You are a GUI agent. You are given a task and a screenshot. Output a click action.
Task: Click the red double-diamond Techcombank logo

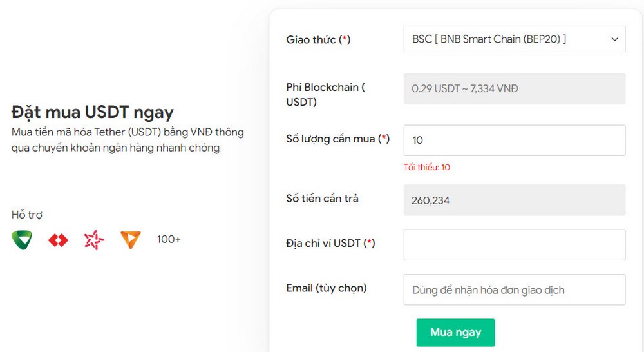[x=58, y=240]
